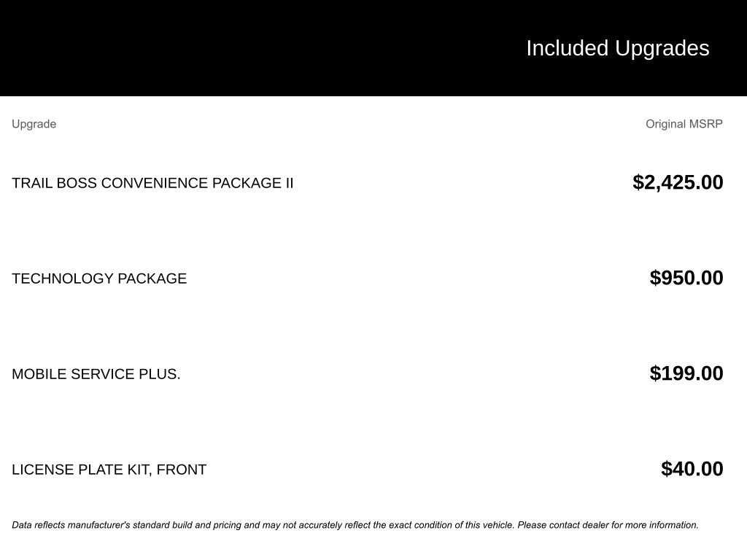
Task: Select the word MOBILE in the third upgrade
Action: click(39, 374)
